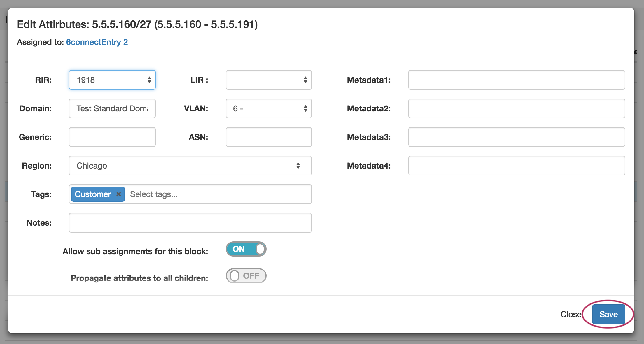This screenshot has height=344, width=644.
Task: Click the Generic input field
Action: 112,137
